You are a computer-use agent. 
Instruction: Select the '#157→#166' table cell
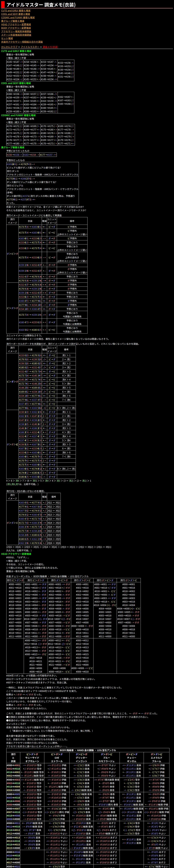pyautogui.click(x=49, y=94)
